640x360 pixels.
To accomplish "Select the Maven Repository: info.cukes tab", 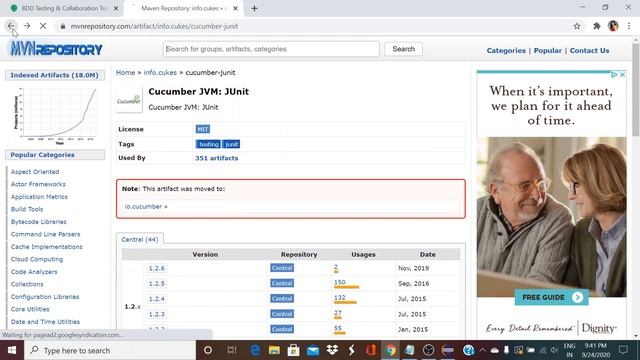I will 184,8.
